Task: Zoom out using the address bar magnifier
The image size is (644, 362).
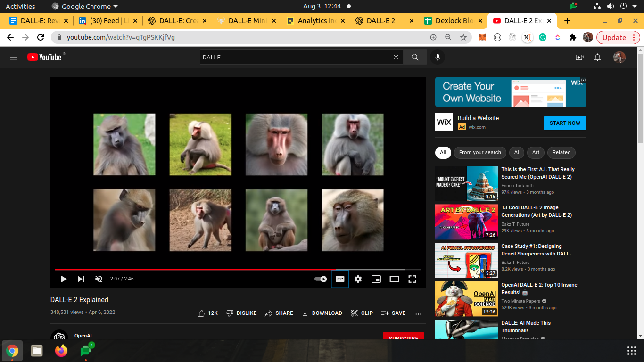Action: pyautogui.click(x=448, y=37)
